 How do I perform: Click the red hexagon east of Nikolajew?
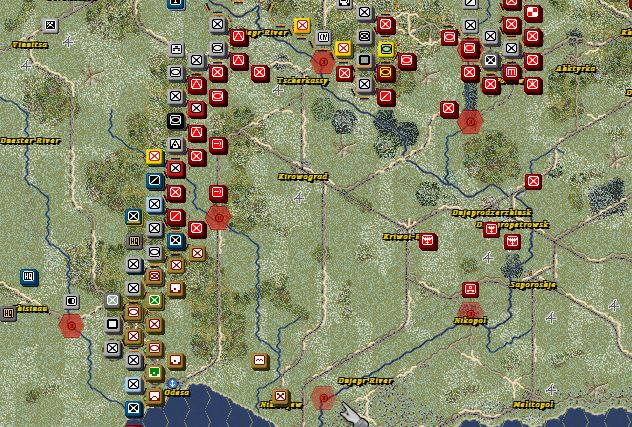tap(323, 398)
